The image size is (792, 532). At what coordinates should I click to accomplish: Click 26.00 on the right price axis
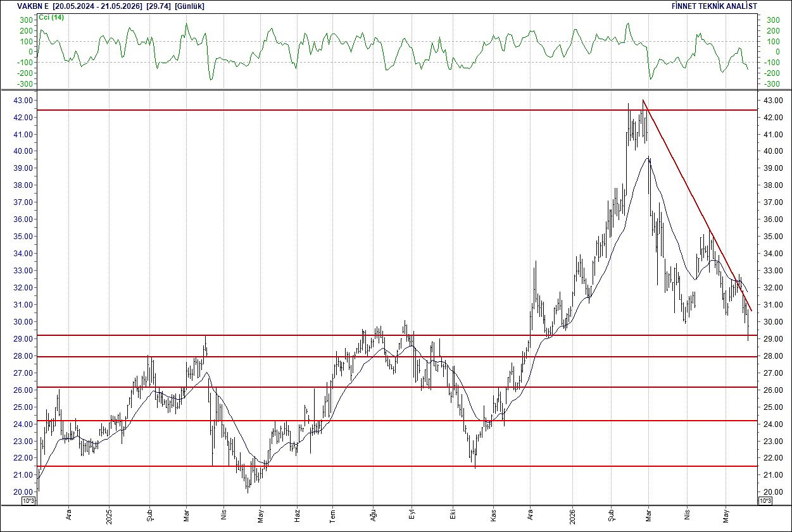tap(772, 390)
